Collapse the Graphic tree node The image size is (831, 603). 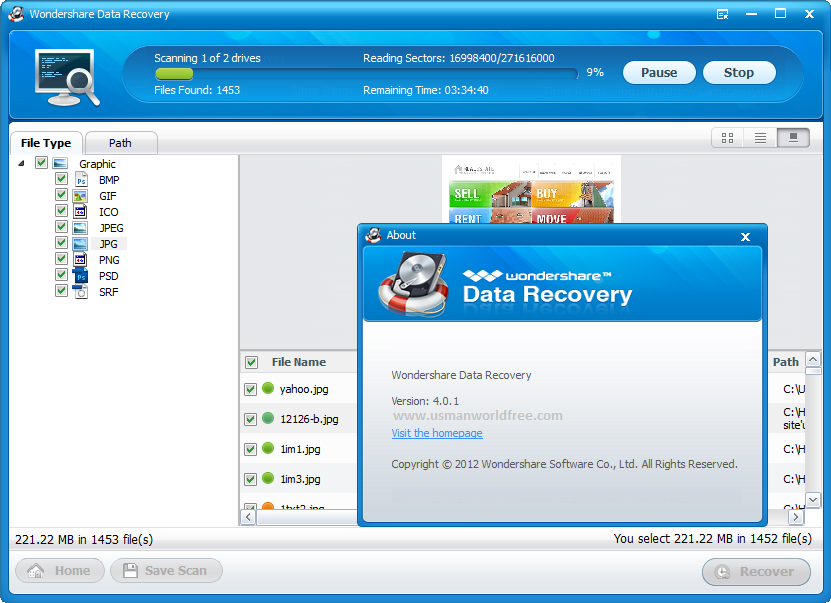21,163
